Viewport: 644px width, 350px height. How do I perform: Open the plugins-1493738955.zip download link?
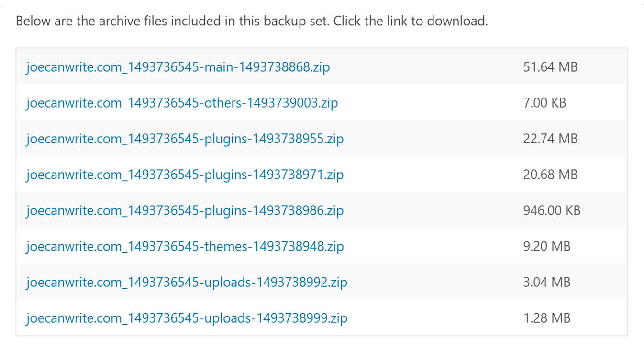185,139
